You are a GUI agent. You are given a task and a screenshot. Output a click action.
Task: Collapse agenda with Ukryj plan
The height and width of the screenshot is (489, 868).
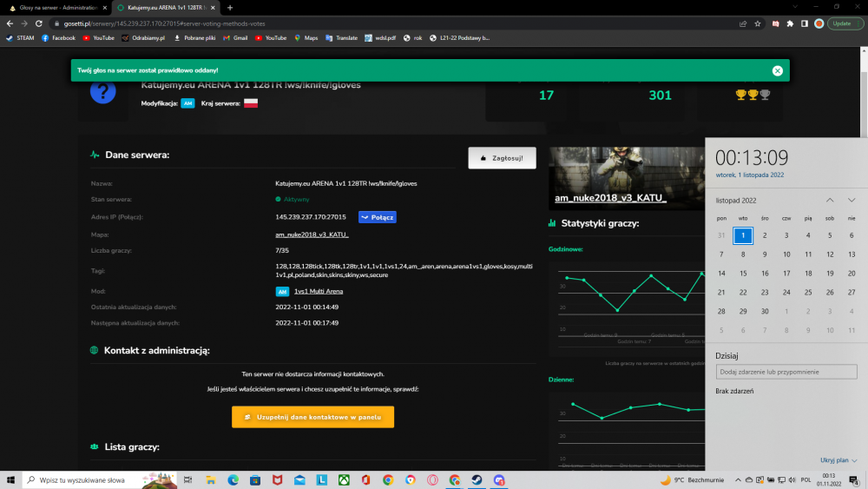click(x=838, y=460)
